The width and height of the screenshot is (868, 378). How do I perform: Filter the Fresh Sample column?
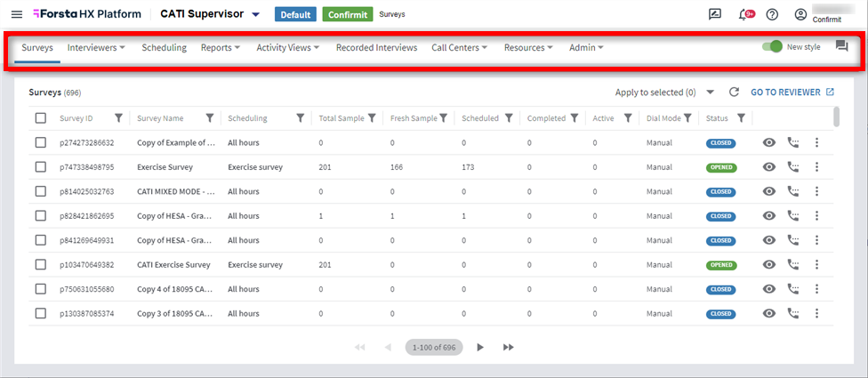(444, 118)
